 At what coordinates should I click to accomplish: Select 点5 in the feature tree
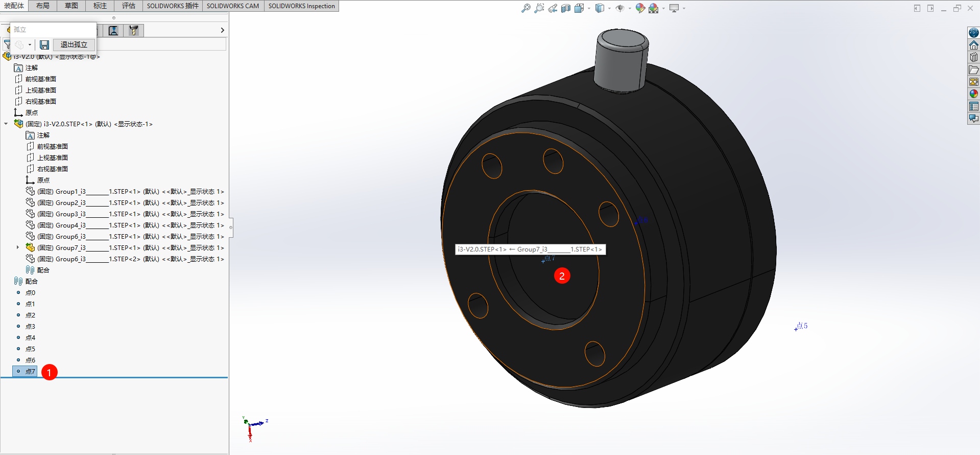pyautogui.click(x=31, y=349)
